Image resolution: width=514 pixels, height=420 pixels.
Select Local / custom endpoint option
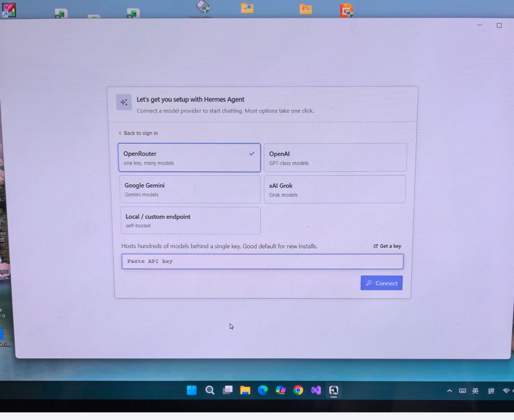click(x=191, y=220)
